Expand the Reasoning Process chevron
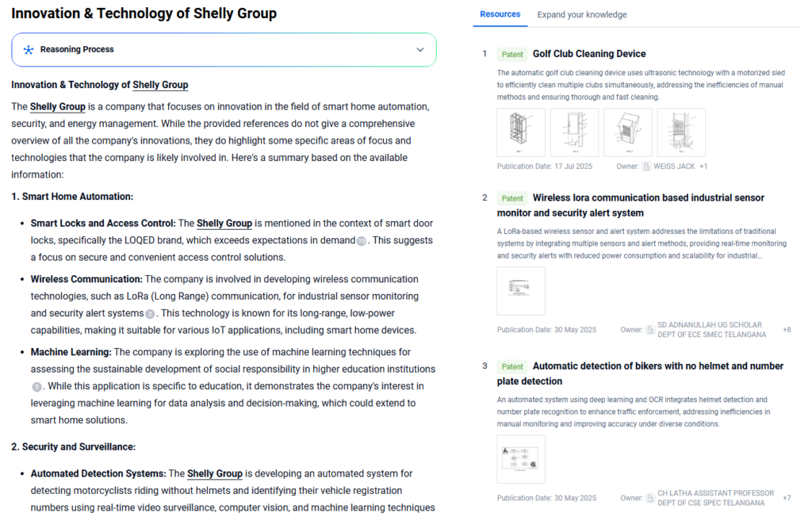The image size is (812, 517). [x=420, y=50]
